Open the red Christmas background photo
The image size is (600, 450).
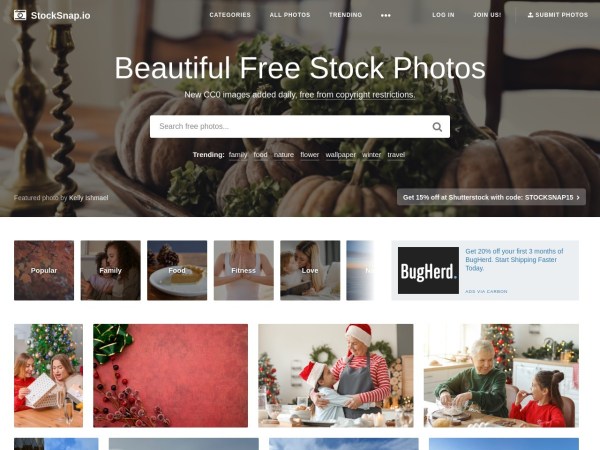(170, 375)
